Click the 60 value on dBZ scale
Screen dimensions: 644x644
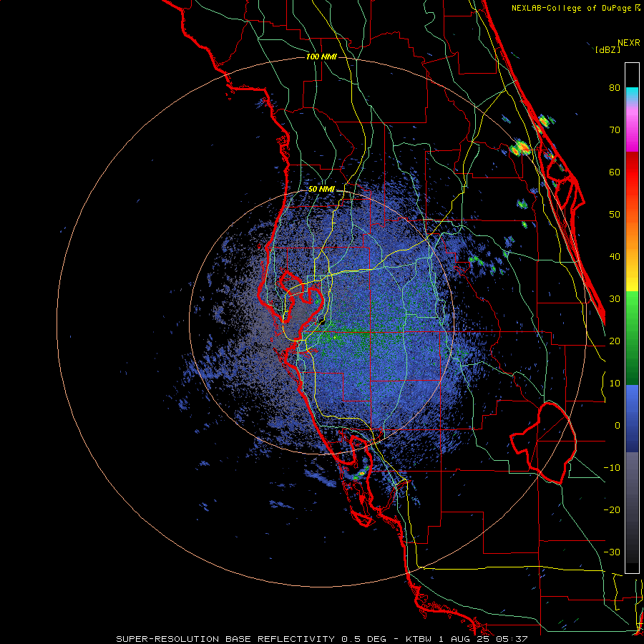tap(615, 172)
